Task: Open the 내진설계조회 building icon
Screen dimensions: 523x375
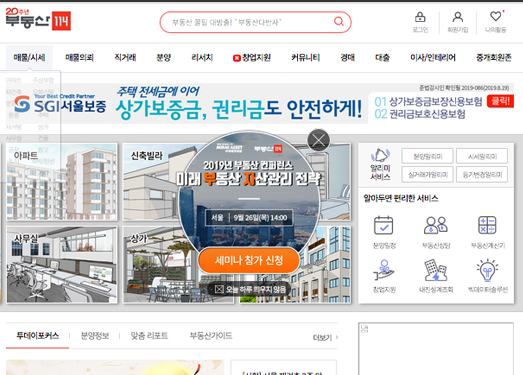Action: (436, 270)
